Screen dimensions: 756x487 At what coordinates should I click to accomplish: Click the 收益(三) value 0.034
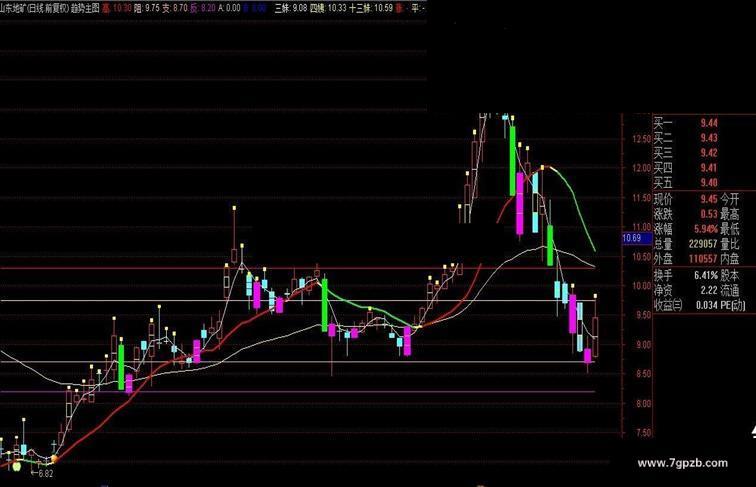coord(707,306)
